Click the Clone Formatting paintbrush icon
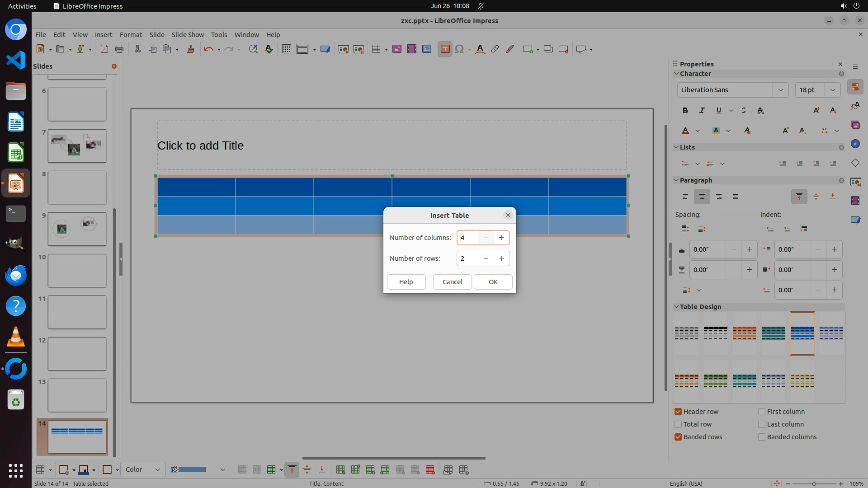Screen dimensions: 868x488 coord(190,49)
